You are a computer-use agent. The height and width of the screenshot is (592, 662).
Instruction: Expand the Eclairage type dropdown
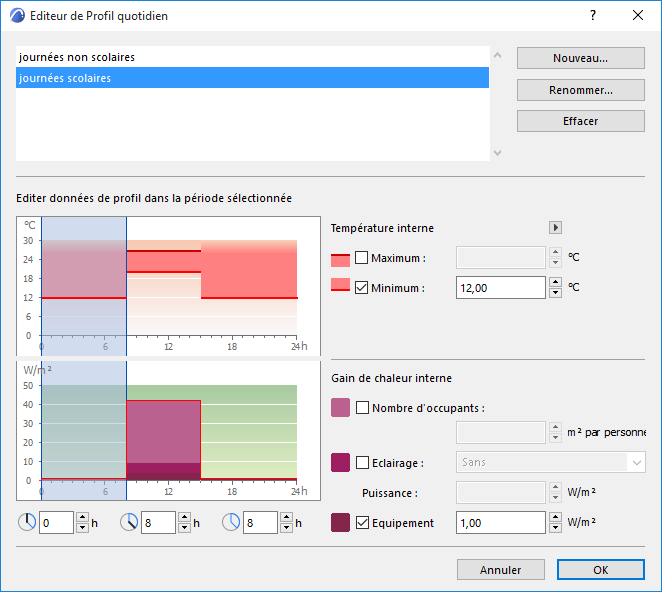636,462
